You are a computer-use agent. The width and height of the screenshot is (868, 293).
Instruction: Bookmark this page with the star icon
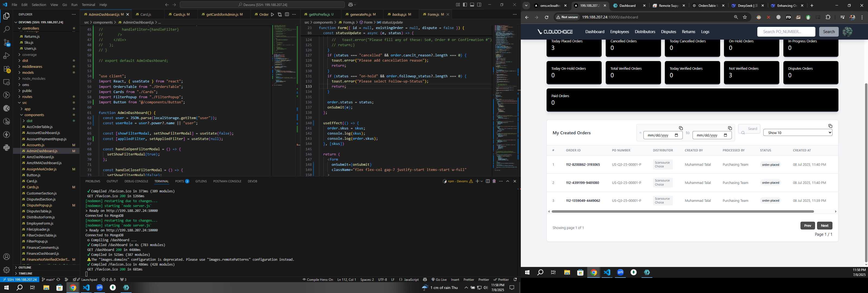point(745,17)
